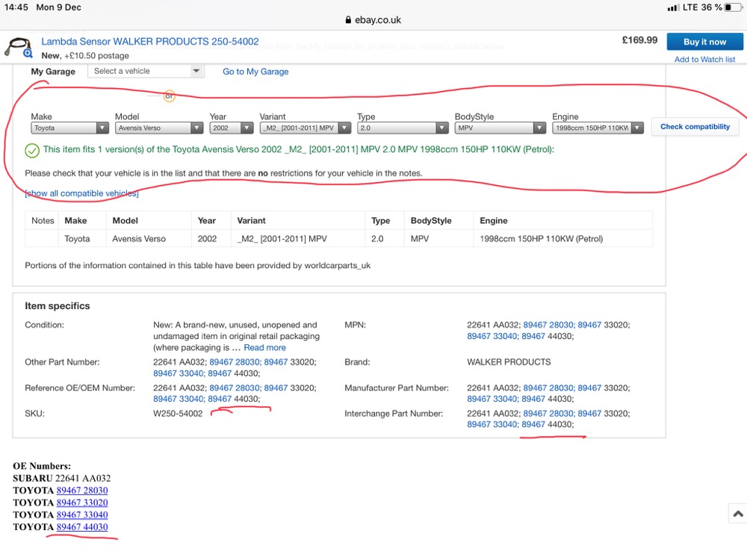Viewport: 747px width, 560px height.
Task: Click the green compatibility checkmark icon
Action: point(32,151)
